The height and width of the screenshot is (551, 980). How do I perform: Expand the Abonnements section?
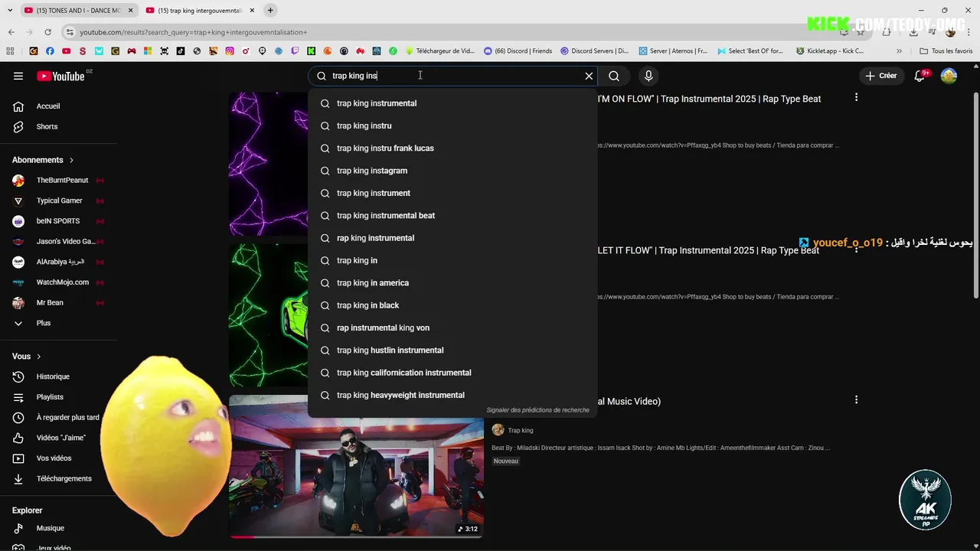click(x=44, y=160)
